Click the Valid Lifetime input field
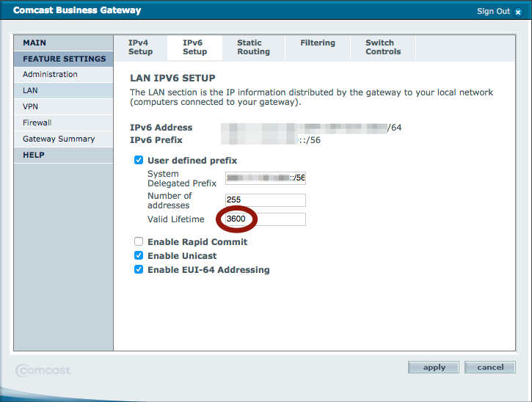Image resolution: width=532 pixels, height=402 pixels. coord(266,219)
